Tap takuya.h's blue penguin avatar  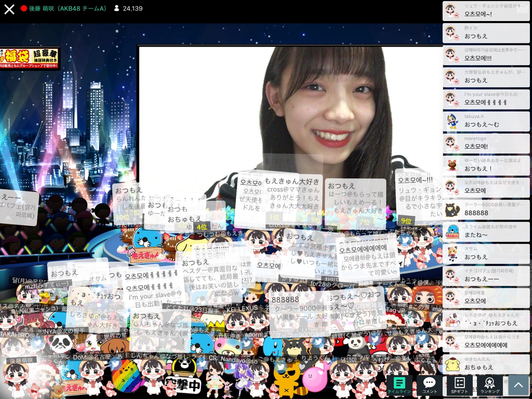(x=452, y=121)
